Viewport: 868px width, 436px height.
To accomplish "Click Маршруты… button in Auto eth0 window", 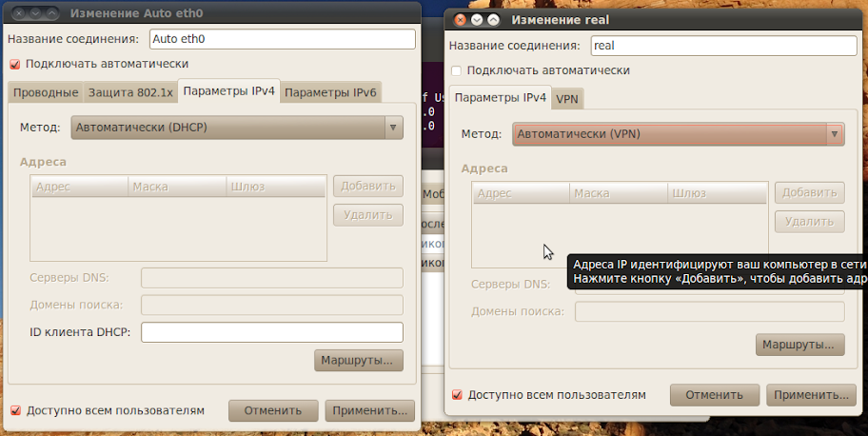I will 358,361.
